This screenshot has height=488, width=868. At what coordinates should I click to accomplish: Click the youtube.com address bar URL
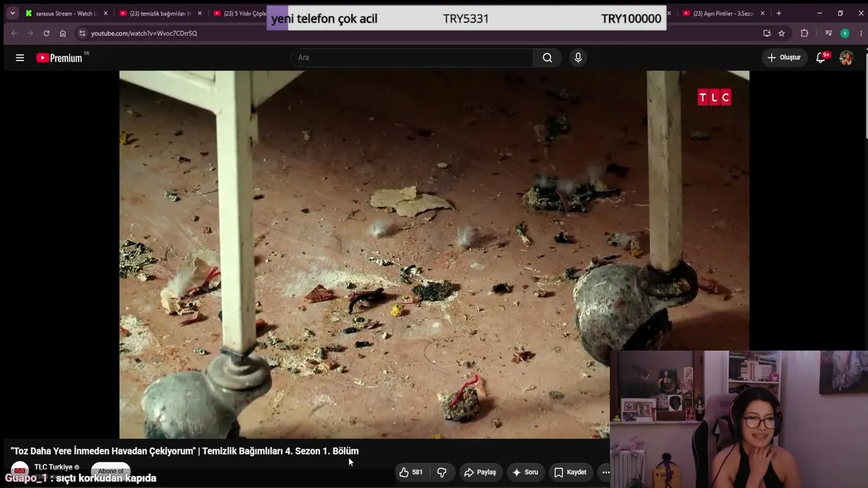point(144,33)
